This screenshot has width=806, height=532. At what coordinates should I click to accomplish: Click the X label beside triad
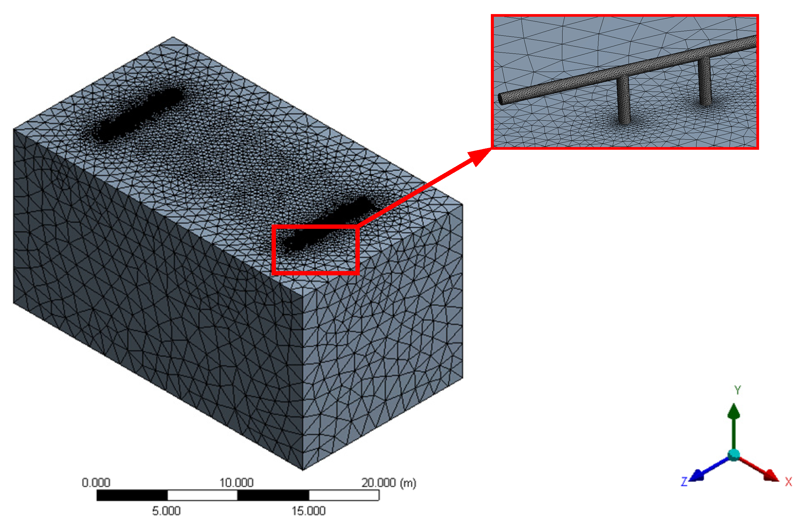pos(788,482)
